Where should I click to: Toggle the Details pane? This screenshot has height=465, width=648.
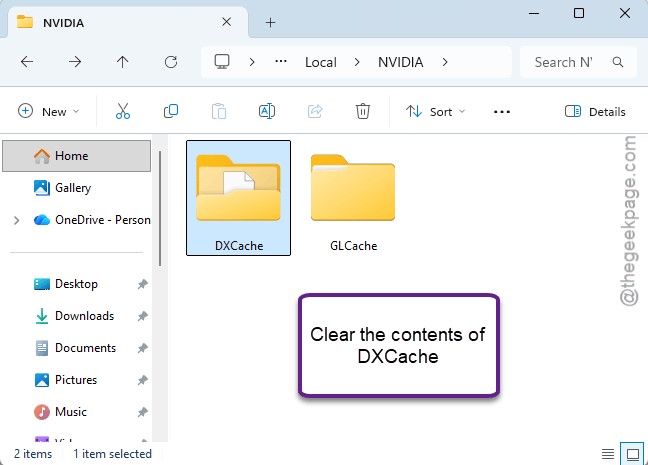[x=595, y=112]
